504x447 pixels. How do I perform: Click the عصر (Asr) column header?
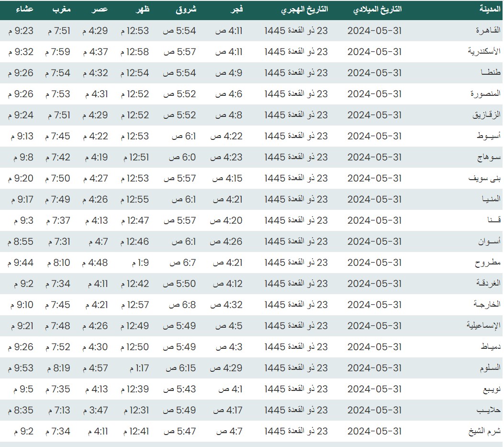pos(100,10)
